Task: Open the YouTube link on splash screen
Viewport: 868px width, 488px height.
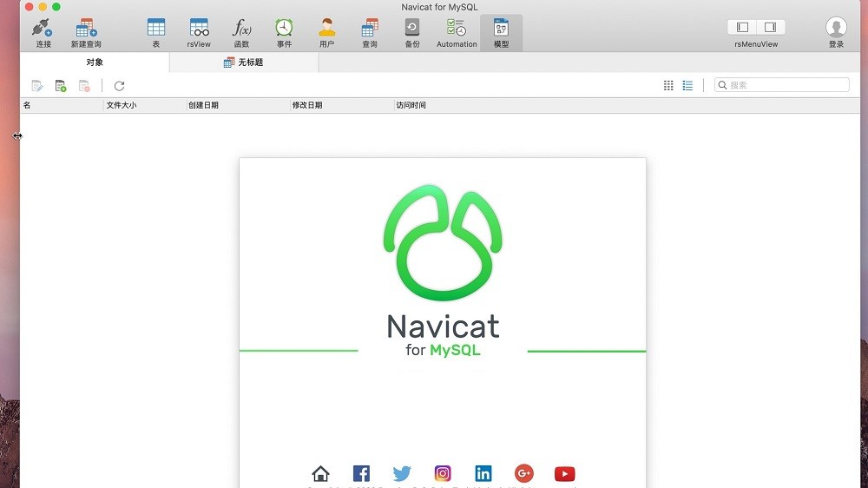Action: (564, 473)
